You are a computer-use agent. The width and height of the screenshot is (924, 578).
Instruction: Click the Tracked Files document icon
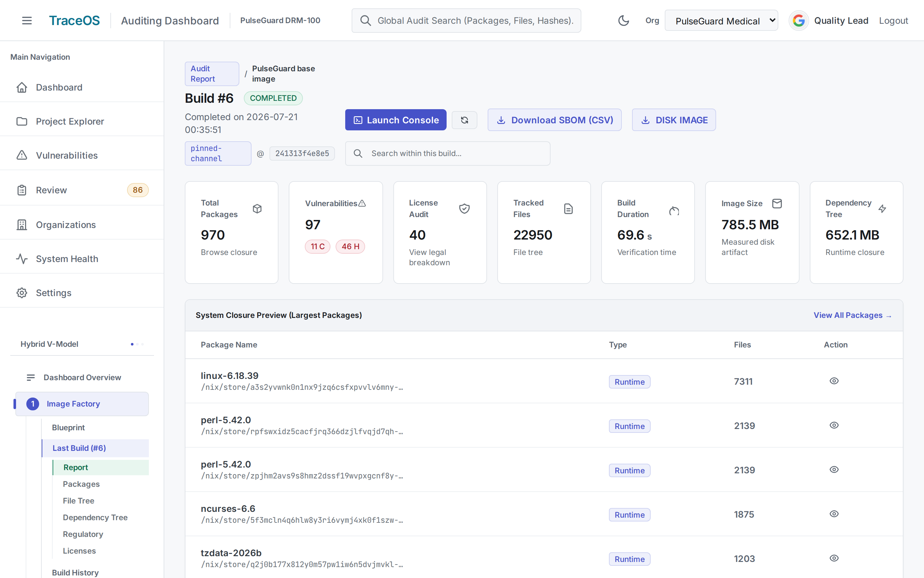[568, 209]
